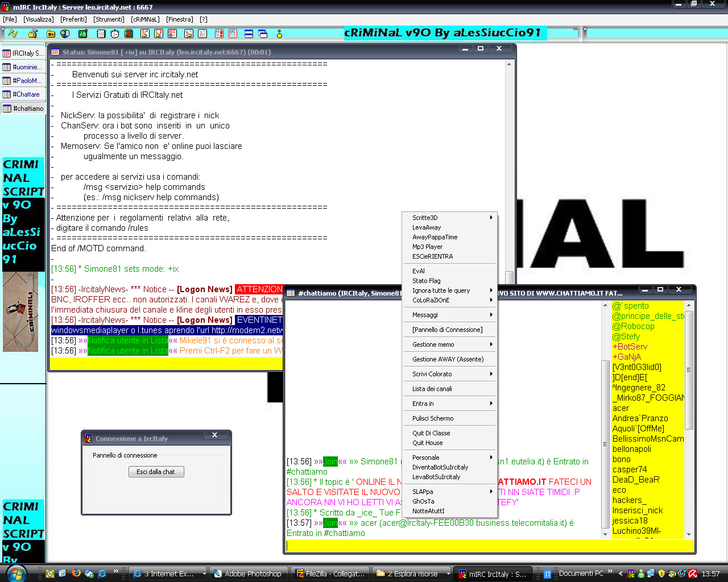Click the Cascade windows toolbar icon

pos(263,34)
